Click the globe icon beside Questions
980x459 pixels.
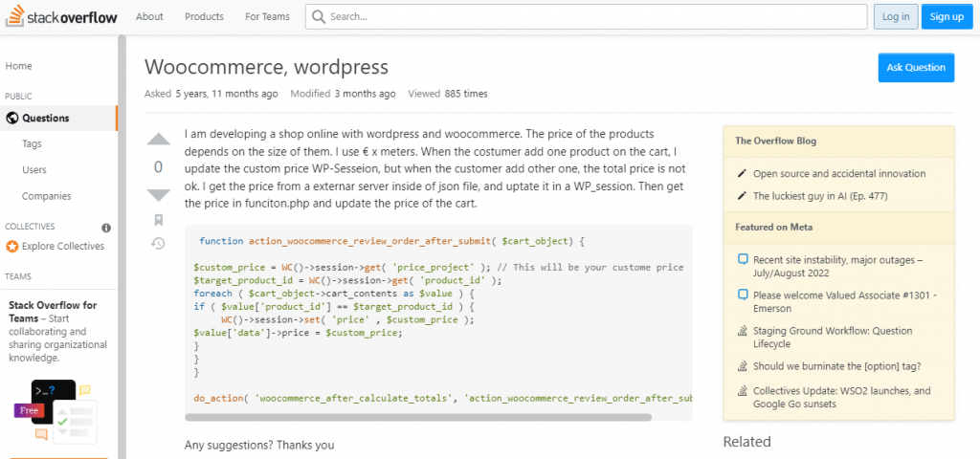point(11,118)
